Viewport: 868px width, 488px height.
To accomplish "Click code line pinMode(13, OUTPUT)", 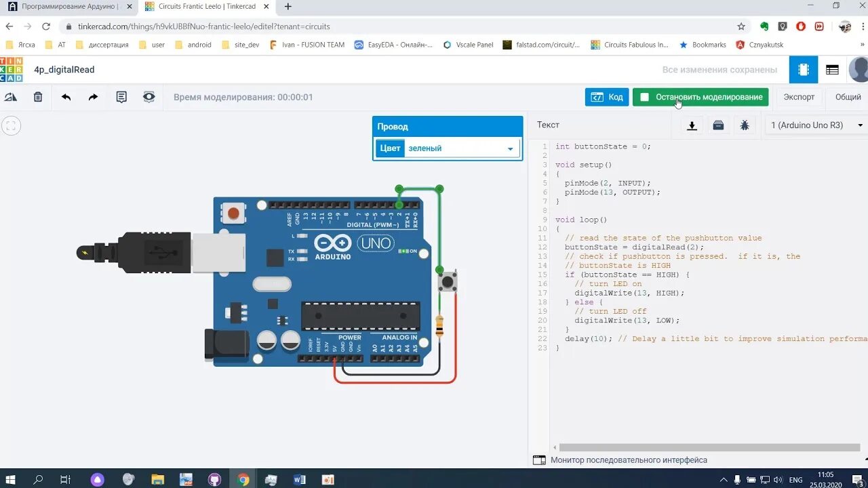I will (612, 192).
